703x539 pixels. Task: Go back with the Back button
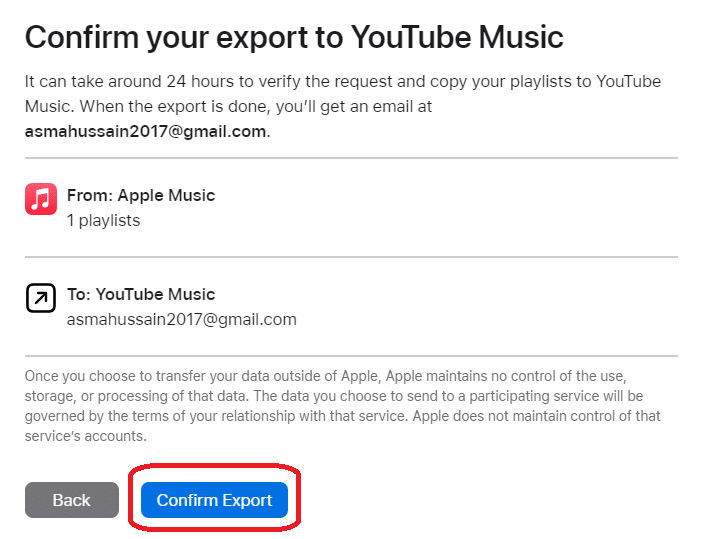click(71, 500)
